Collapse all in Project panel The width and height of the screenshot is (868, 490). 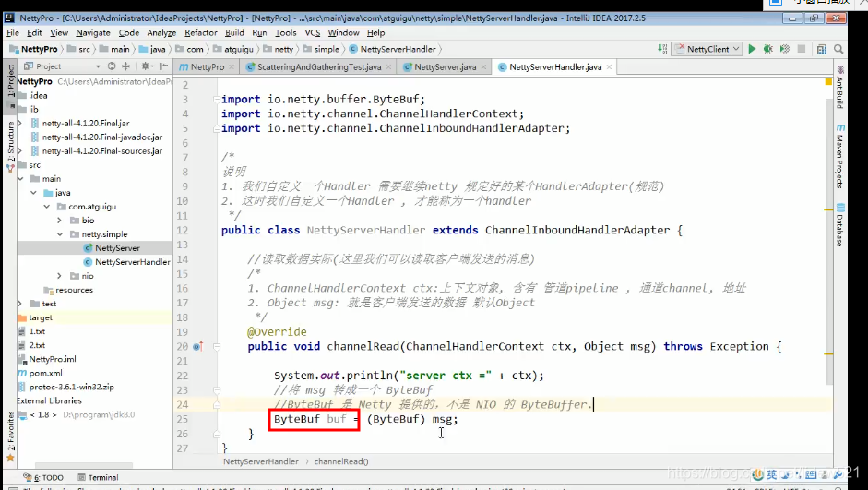[125, 66]
